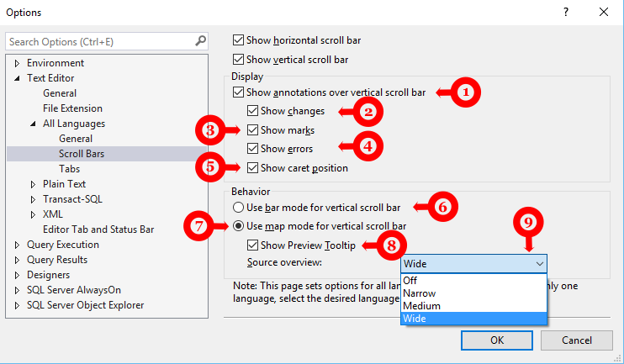Uncheck Show vertical scroll bar
Screen dimensions: 624x364
pyautogui.click(x=239, y=60)
